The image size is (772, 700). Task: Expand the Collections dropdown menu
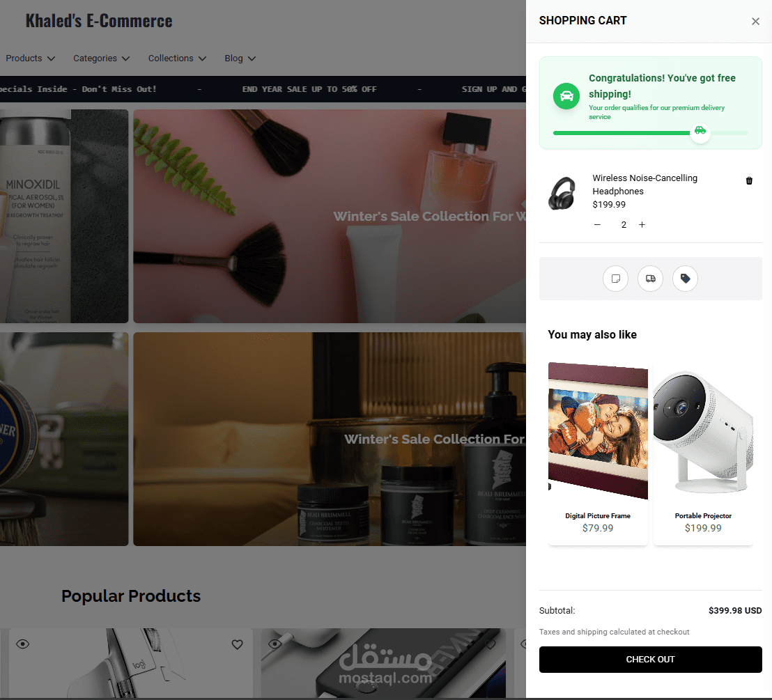click(177, 58)
